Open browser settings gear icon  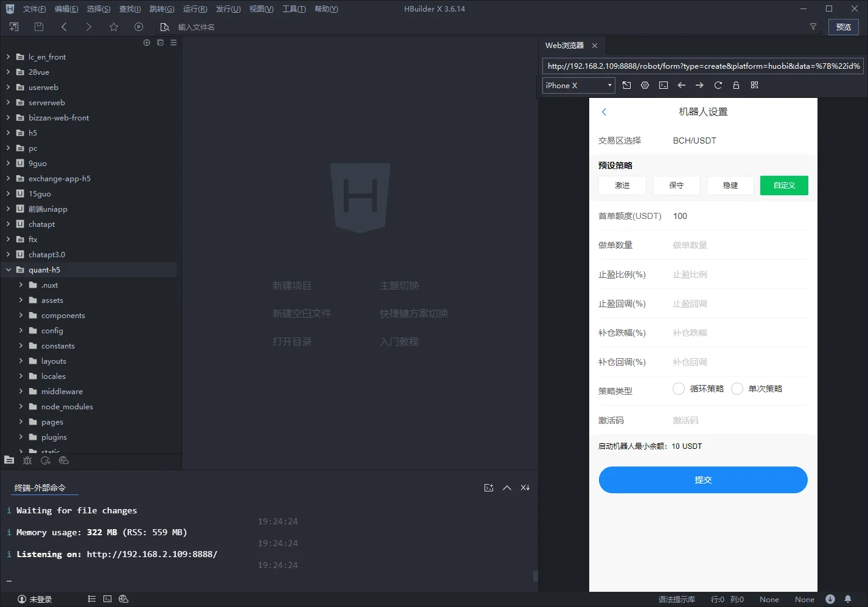[645, 85]
